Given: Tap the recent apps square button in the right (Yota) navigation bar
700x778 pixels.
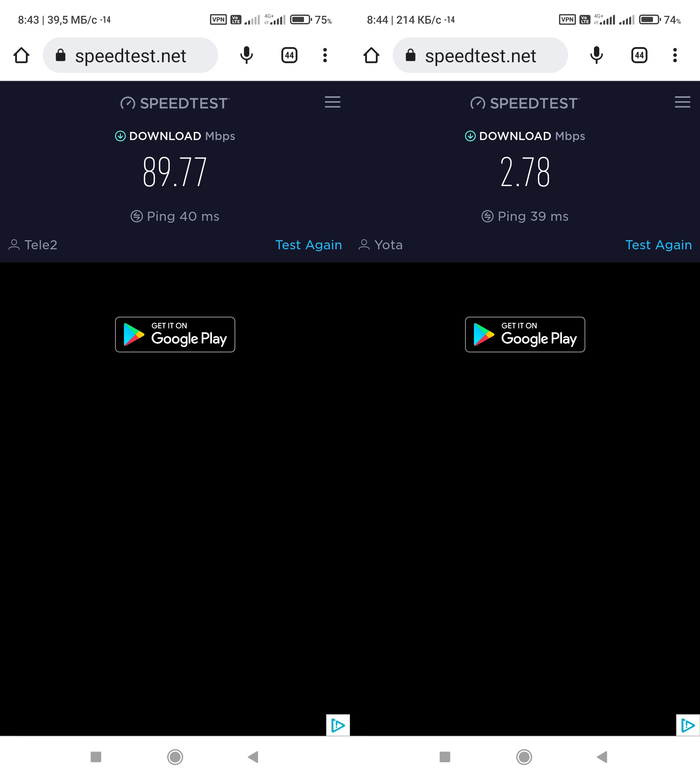Looking at the screenshot, I should click(445, 757).
